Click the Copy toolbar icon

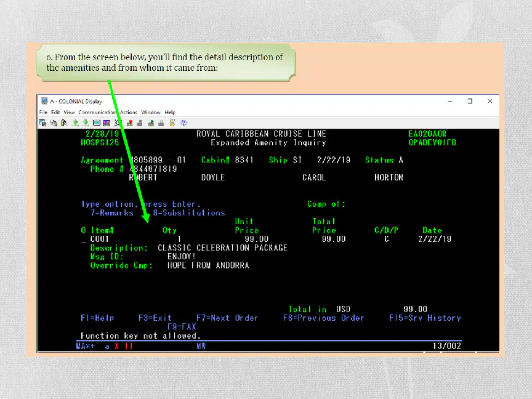54,123
